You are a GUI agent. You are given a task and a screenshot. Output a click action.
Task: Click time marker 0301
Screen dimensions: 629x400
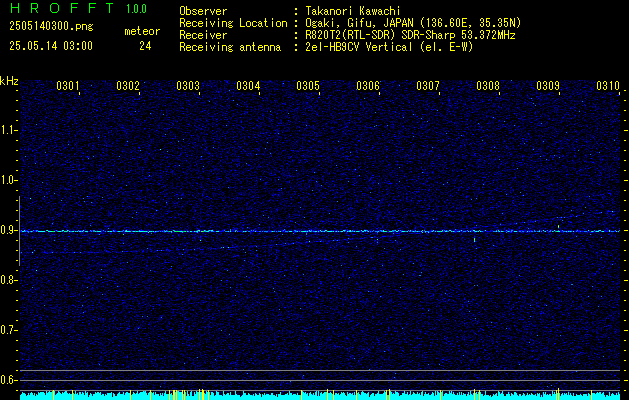(x=67, y=86)
